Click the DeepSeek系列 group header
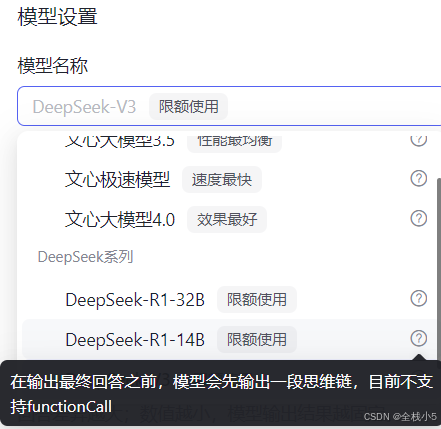Viewport: 441px width, 429px height. 86,257
